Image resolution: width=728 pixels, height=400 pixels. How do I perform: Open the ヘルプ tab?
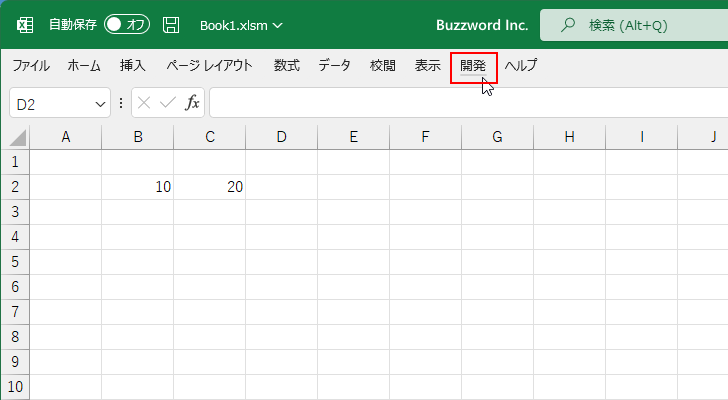(x=521, y=65)
